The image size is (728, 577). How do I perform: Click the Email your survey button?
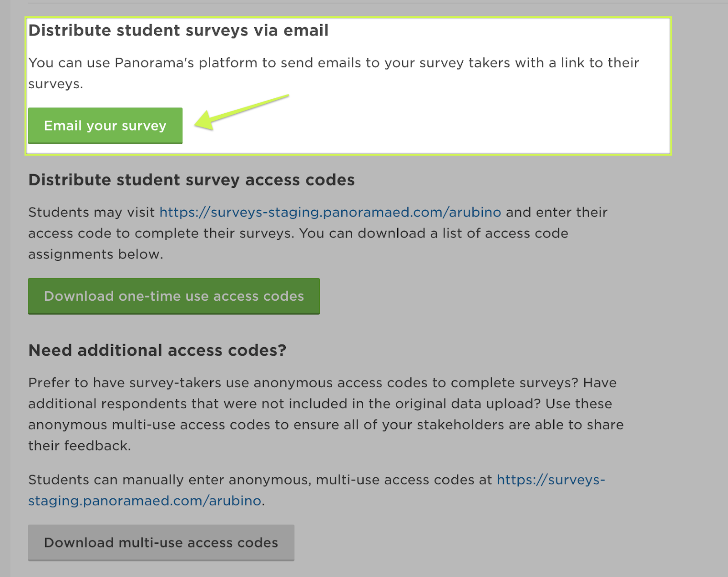point(105,126)
